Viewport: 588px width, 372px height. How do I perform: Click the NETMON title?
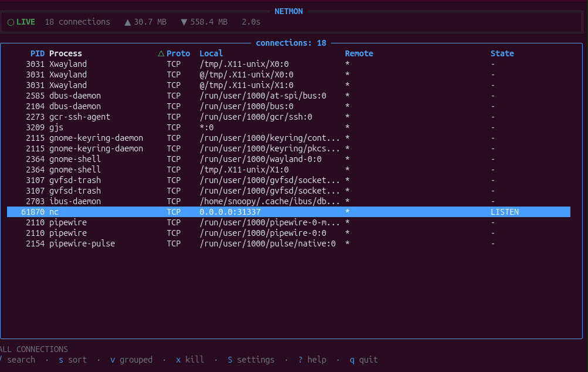(288, 11)
